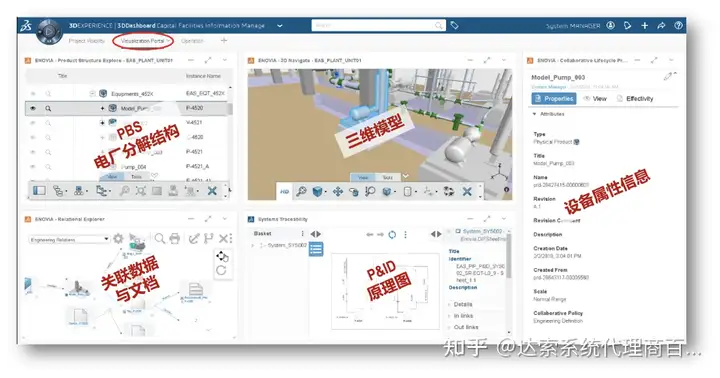
Task: Open the help question mark icon
Action: pos(678,26)
